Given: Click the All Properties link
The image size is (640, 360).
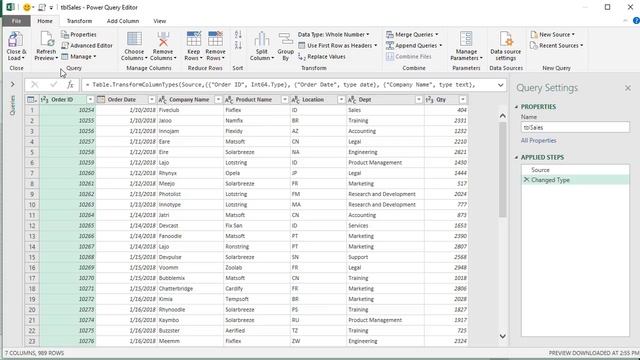Looking at the screenshot, I should pos(538,140).
